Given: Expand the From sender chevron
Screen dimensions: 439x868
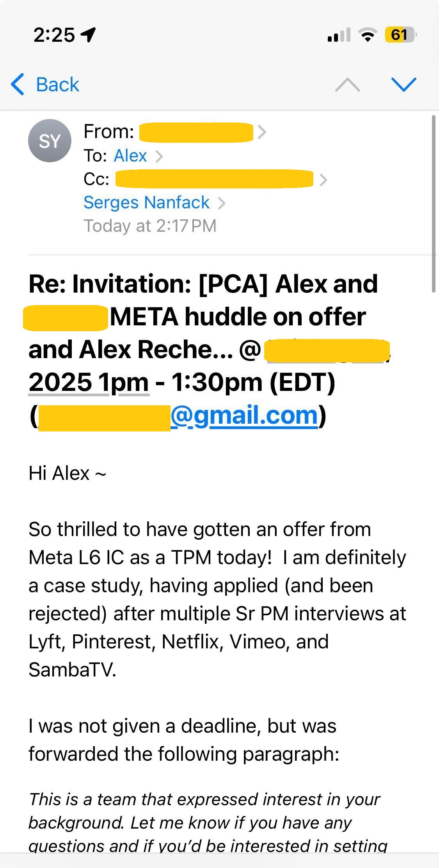Looking at the screenshot, I should [262, 132].
